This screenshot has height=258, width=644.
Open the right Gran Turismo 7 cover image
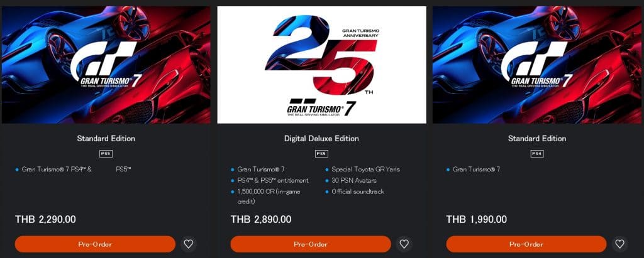coord(537,65)
